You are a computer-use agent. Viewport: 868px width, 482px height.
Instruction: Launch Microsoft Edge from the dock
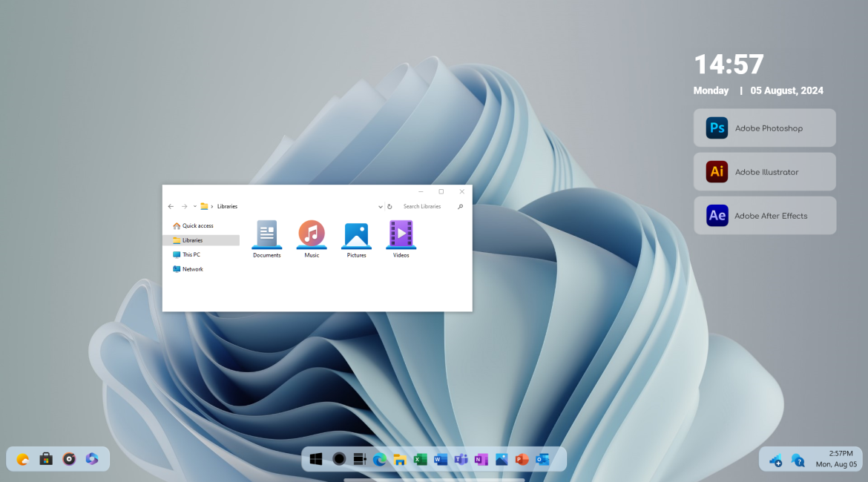(x=380, y=459)
